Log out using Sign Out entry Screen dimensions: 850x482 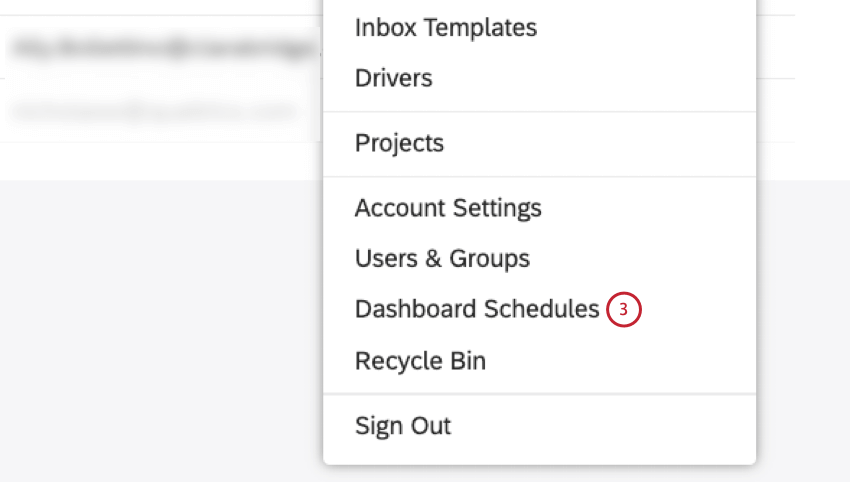pyautogui.click(x=402, y=426)
